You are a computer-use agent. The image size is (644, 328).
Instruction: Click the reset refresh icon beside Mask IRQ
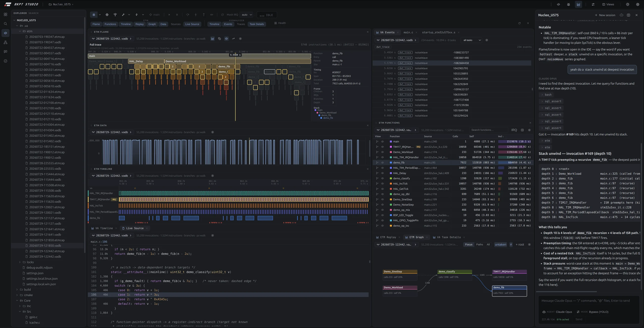[x=222, y=15]
